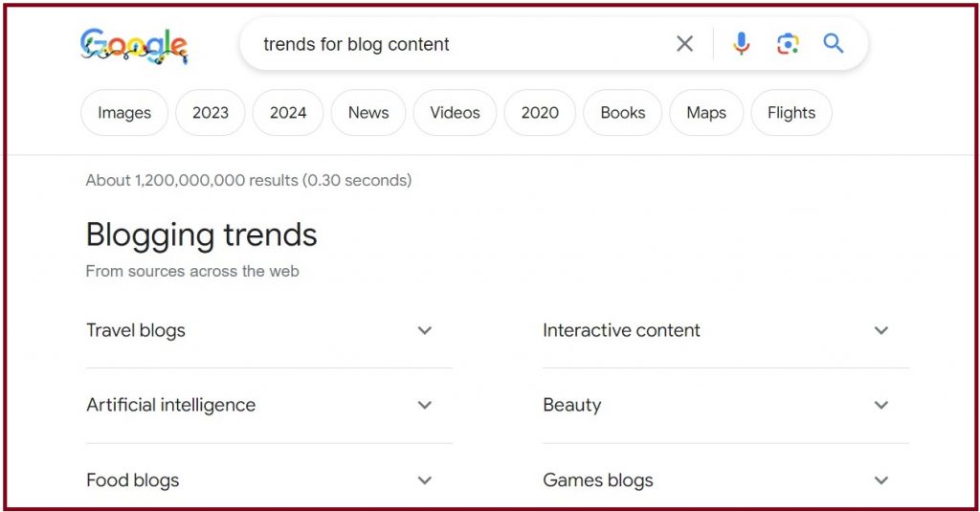Open Google Lens image search
Viewport: 980px width, 512px height.
coord(787,44)
